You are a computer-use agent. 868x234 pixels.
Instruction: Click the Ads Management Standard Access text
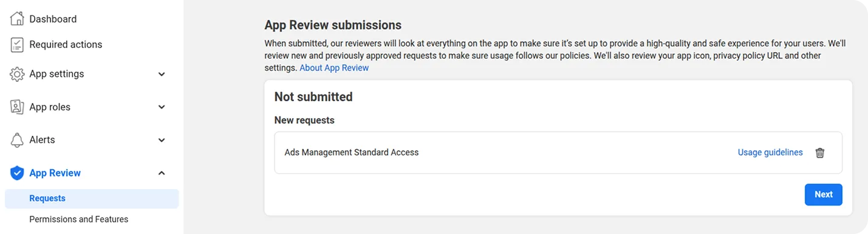(352, 153)
